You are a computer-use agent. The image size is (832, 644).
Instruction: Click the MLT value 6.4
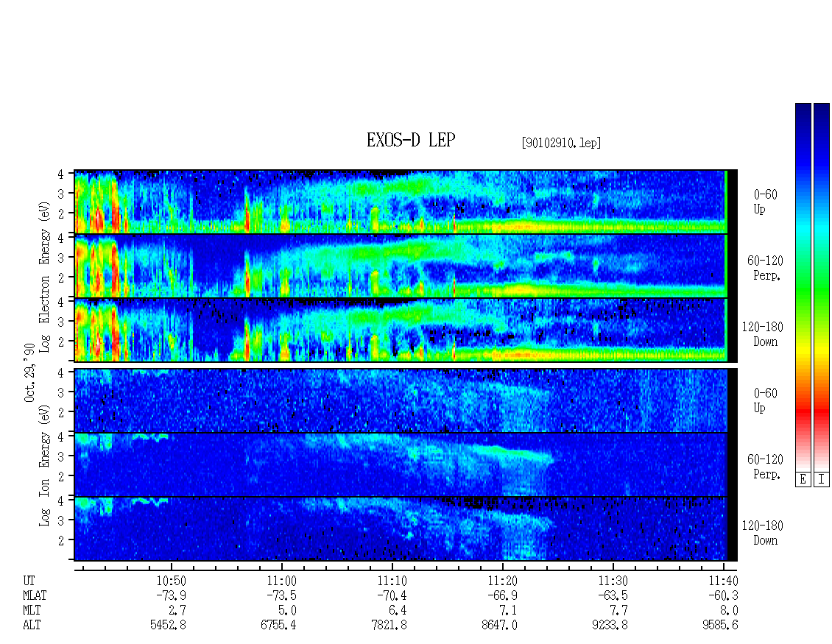point(398,611)
